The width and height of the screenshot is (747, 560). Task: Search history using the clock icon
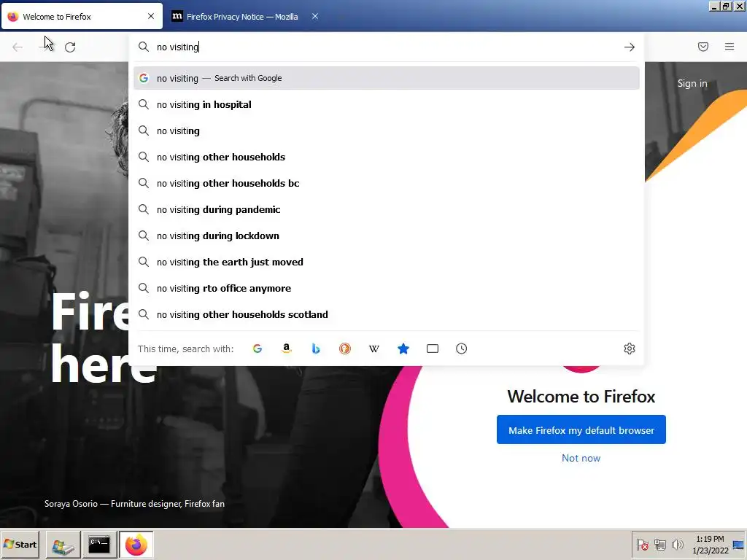coord(461,349)
